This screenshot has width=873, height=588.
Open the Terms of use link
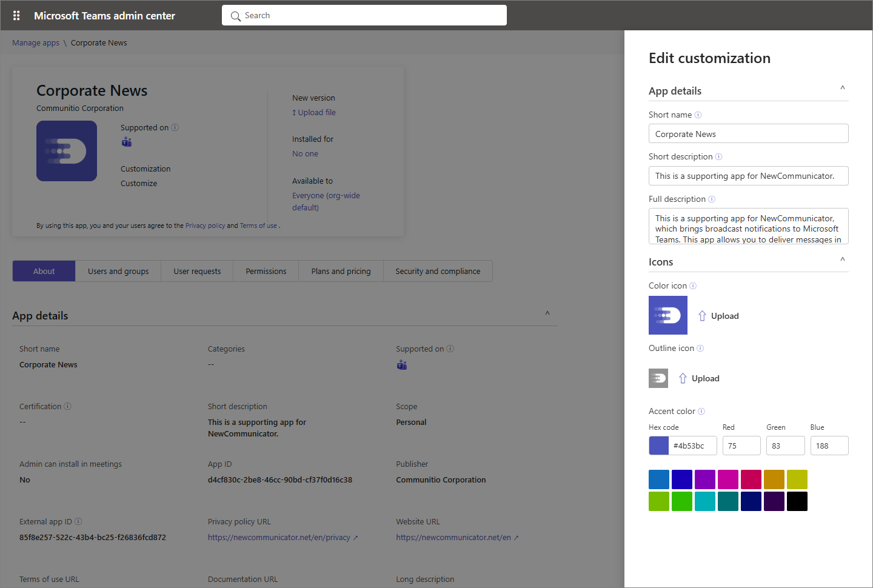(x=258, y=226)
